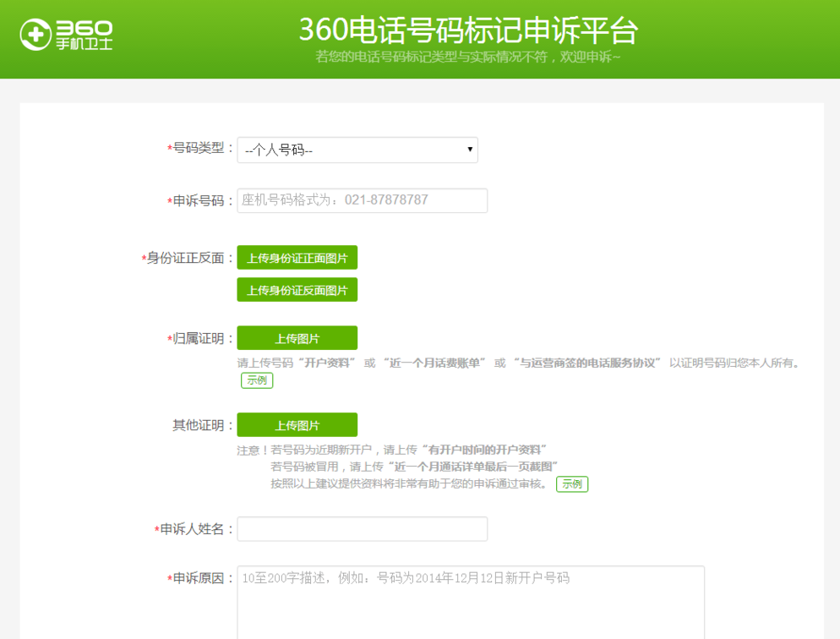Screen dimensions: 840x639
Task: Click into the 申诉原因 text area
Action: 471,603
